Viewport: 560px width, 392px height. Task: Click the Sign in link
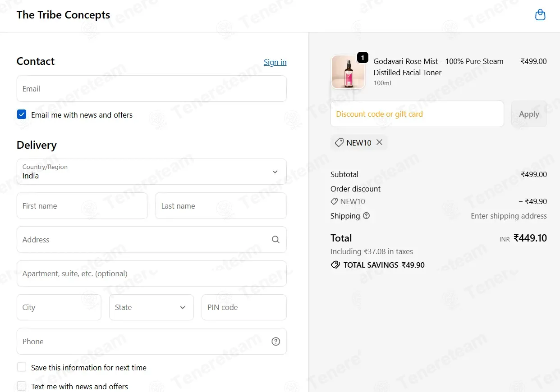click(275, 62)
